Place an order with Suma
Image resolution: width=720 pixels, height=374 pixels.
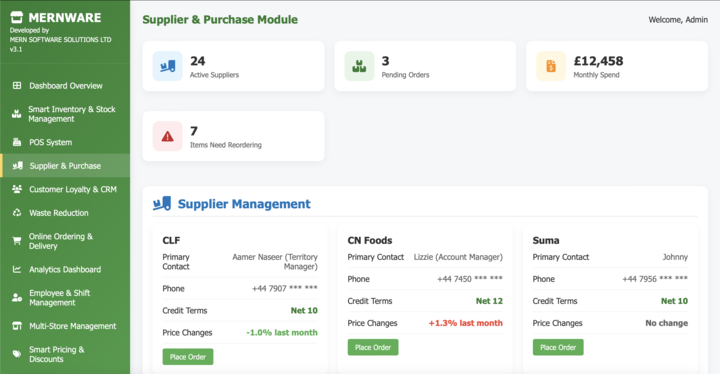[x=558, y=347]
